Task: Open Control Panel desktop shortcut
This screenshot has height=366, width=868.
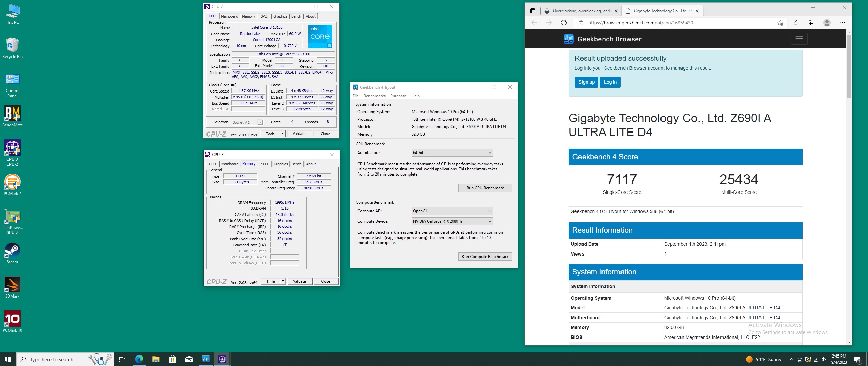Action: click(13, 86)
